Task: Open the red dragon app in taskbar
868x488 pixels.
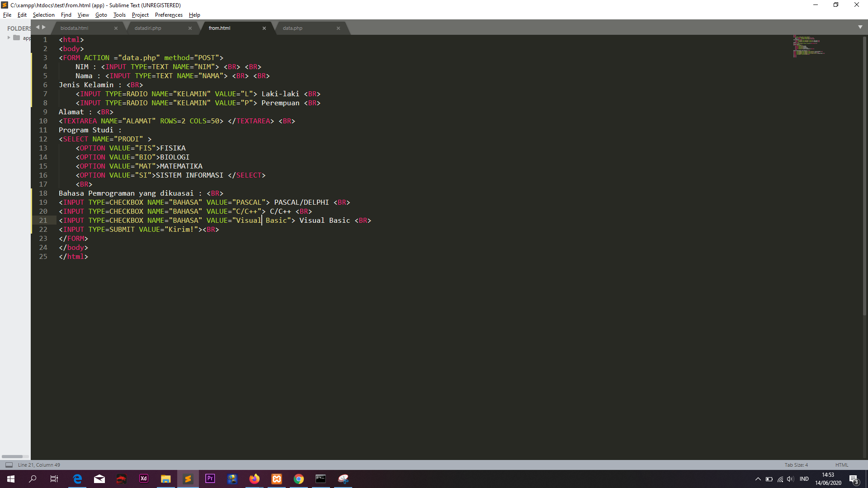Action: [122, 479]
